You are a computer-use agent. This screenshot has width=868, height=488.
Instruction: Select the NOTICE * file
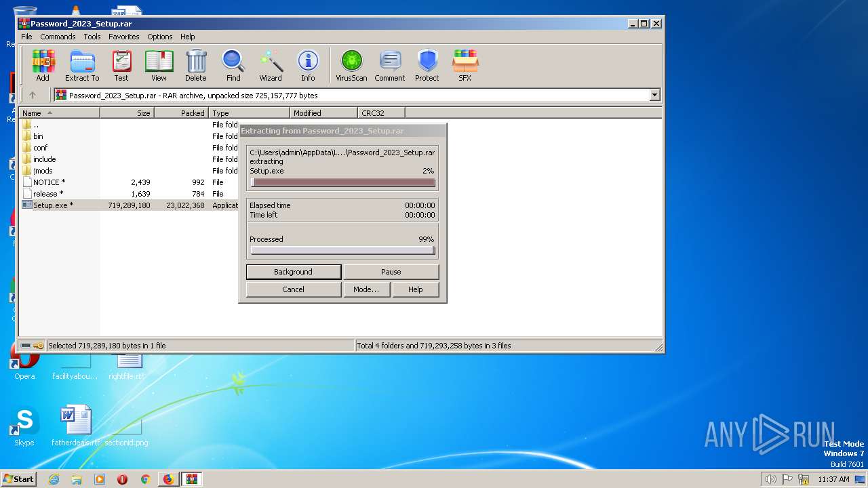pyautogui.click(x=44, y=182)
